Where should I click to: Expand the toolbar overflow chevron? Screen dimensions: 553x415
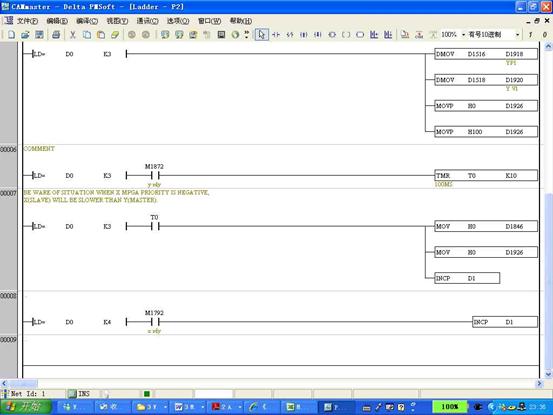point(247,34)
